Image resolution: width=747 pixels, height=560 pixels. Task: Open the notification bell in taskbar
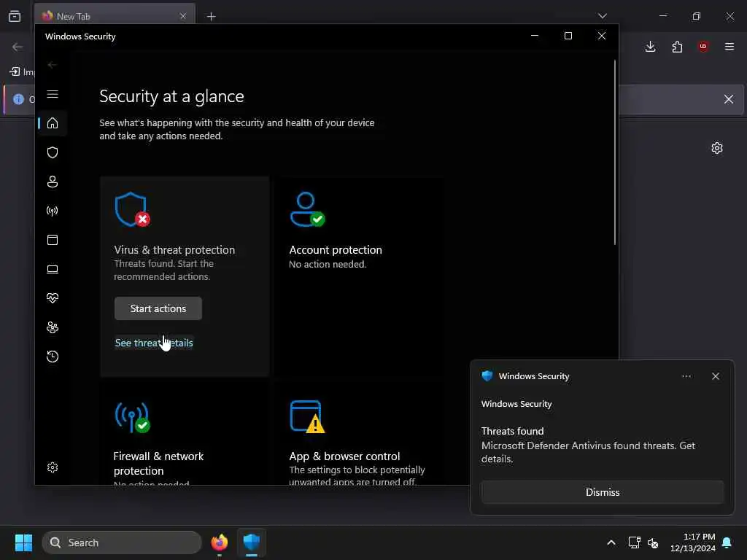727,542
